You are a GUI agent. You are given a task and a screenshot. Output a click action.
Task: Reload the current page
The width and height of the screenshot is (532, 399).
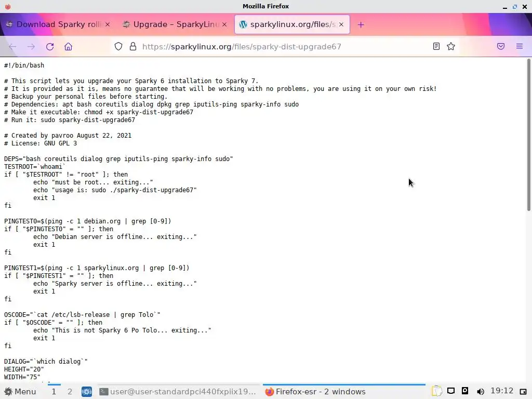50,47
